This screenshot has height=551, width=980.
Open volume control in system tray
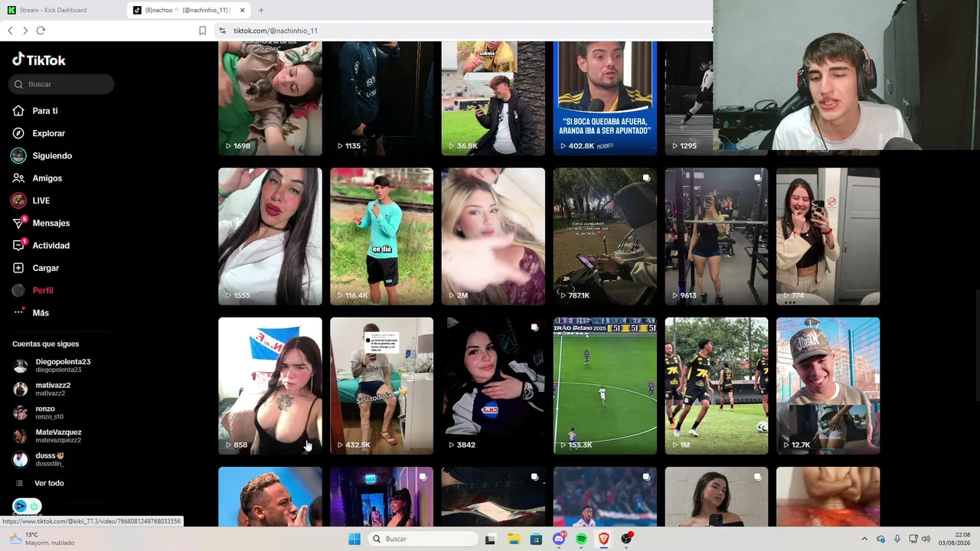pos(926,539)
